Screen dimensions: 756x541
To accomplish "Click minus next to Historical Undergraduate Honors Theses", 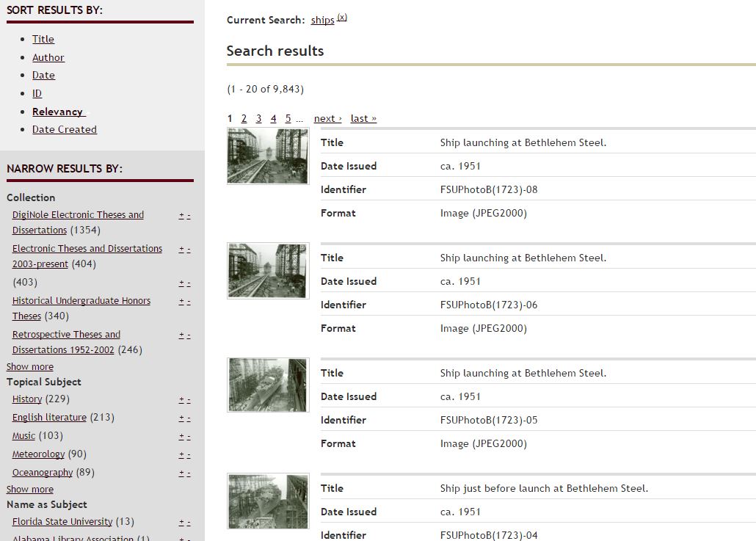I will 189,302.
